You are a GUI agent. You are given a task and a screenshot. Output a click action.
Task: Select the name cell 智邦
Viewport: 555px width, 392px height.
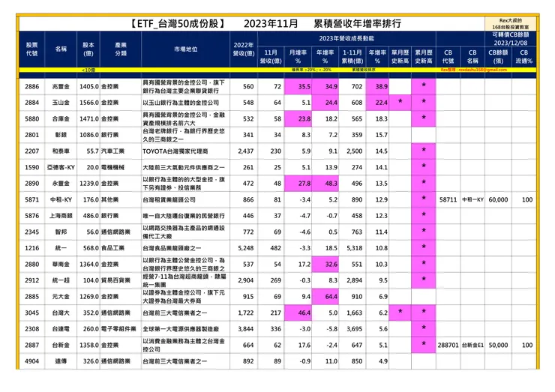click(x=61, y=232)
